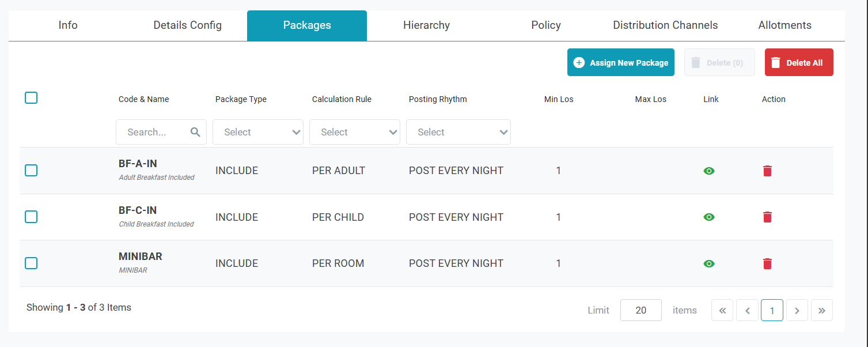The height and width of the screenshot is (347, 868).
Task: Open the Package Type filter dropdown
Action: [x=258, y=132]
